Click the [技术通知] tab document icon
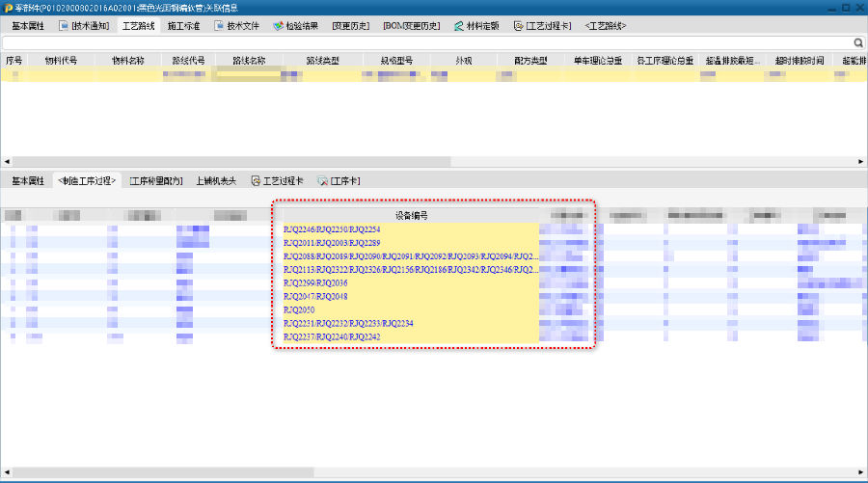The image size is (868, 483). pos(64,26)
